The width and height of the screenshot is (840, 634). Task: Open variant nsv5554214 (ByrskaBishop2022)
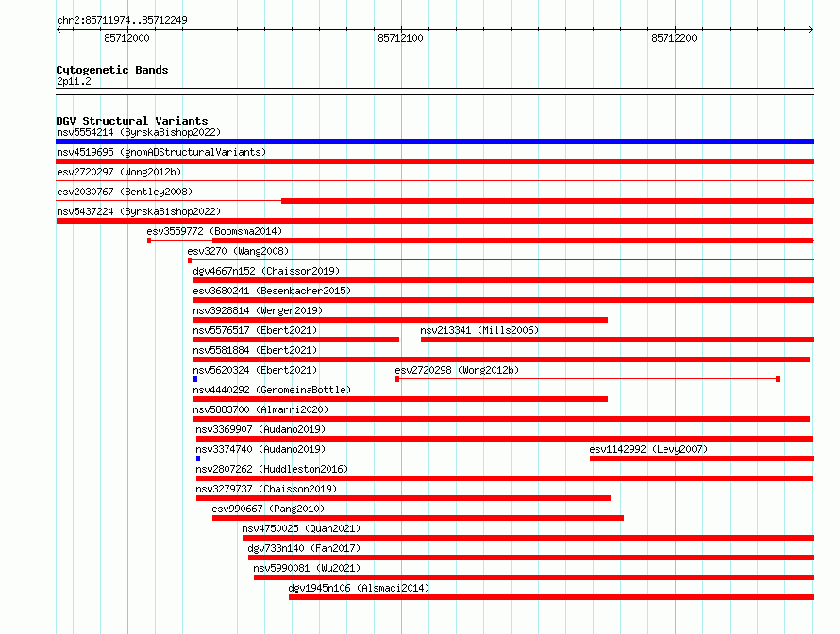coord(139,132)
